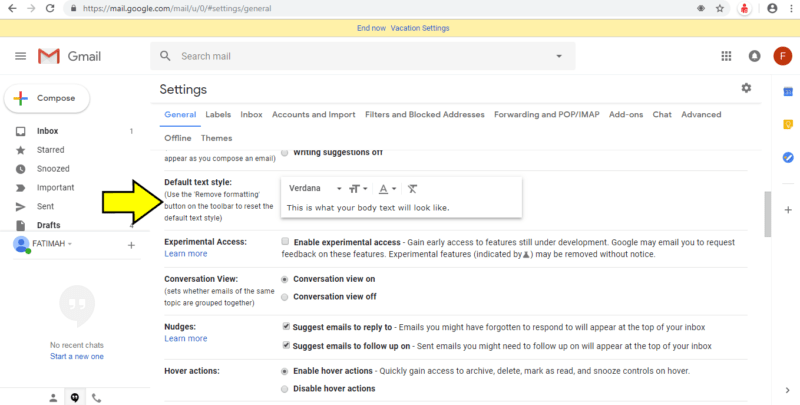Click the Compose button
Screen dimensions: 800x405
point(47,98)
